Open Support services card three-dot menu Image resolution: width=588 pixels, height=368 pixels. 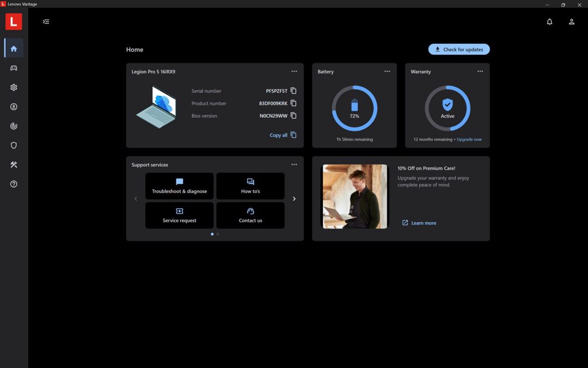tap(294, 165)
